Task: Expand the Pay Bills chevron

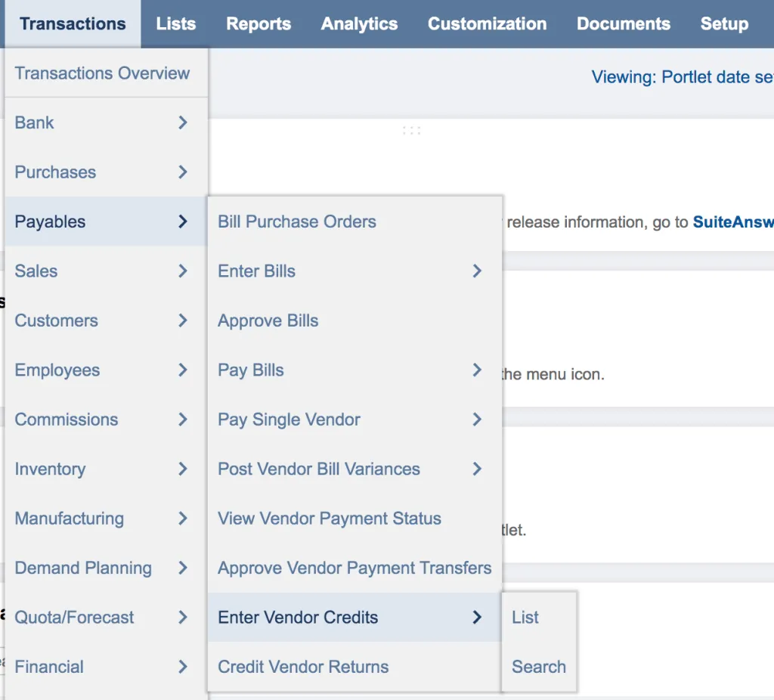Action: coord(477,370)
